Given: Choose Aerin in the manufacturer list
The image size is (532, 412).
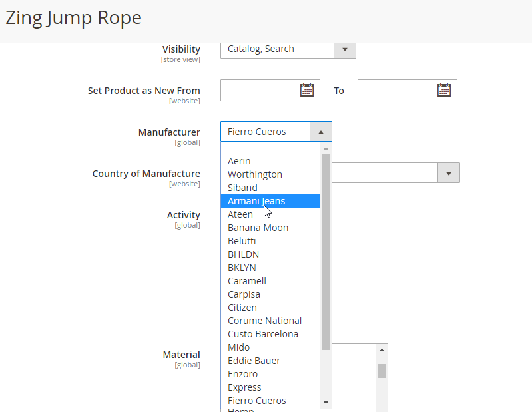Looking at the screenshot, I should click(x=239, y=161).
